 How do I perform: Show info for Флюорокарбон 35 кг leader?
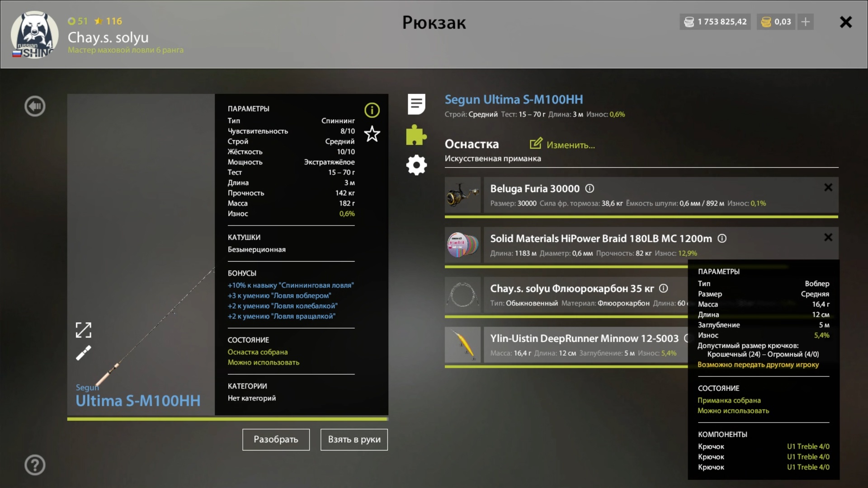click(663, 288)
